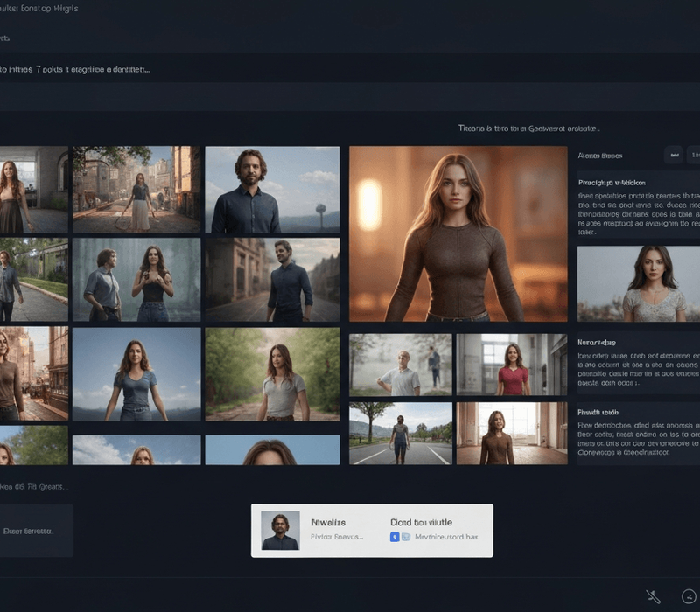Open the large preview of the woman in the brown sweater
700x612 pixels.
(458, 233)
